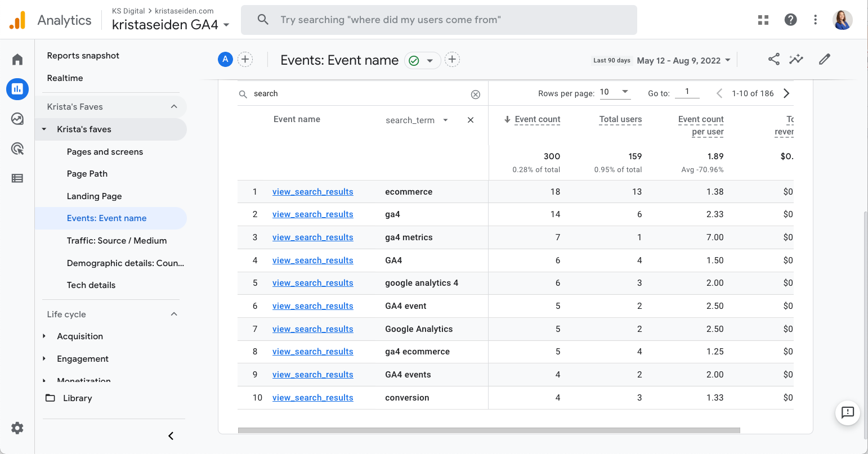This screenshot has height=454, width=868.
Task: Open Configure table icon in left rail
Action: 17,178
